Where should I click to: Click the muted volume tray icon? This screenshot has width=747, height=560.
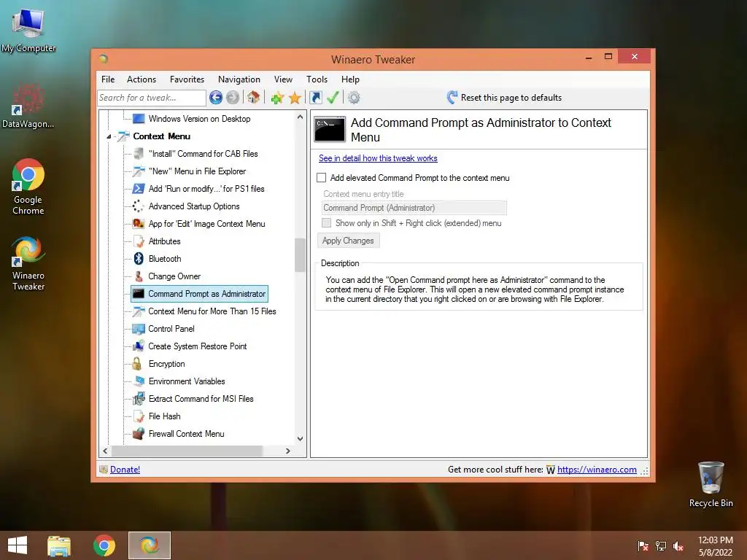click(678, 546)
